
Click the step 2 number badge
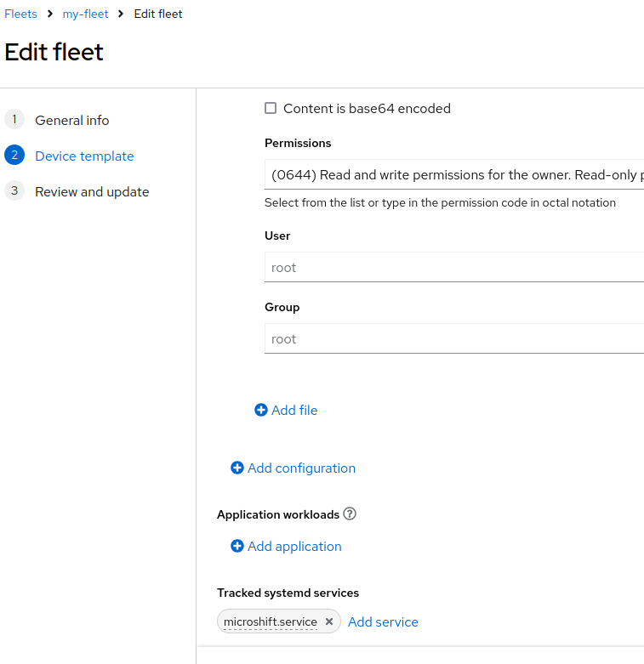pyautogui.click(x=14, y=156)
